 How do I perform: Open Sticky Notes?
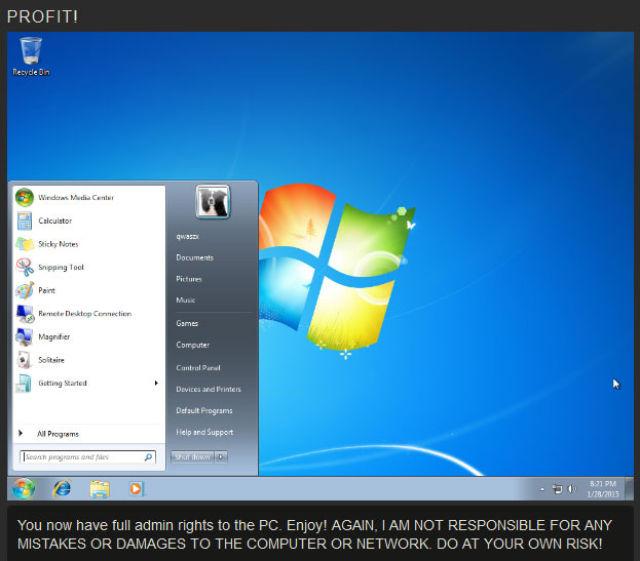pos(57,244)
